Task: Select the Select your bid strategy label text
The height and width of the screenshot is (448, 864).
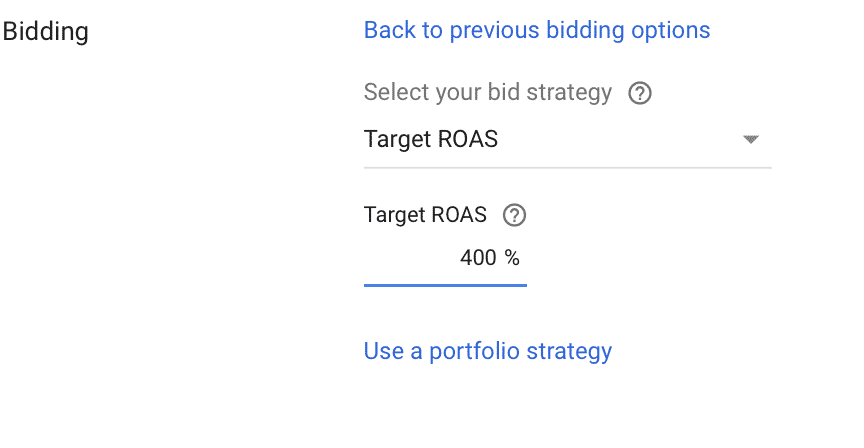Action: 488,93
